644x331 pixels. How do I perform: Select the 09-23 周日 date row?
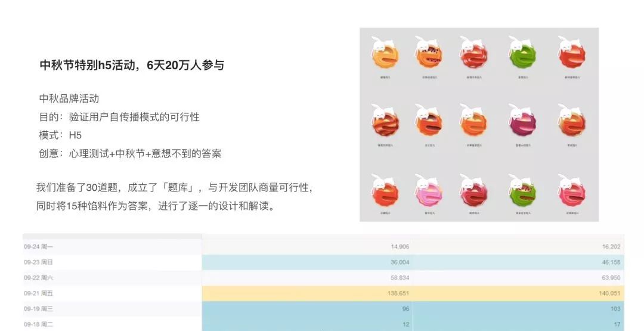coord(323,262)
